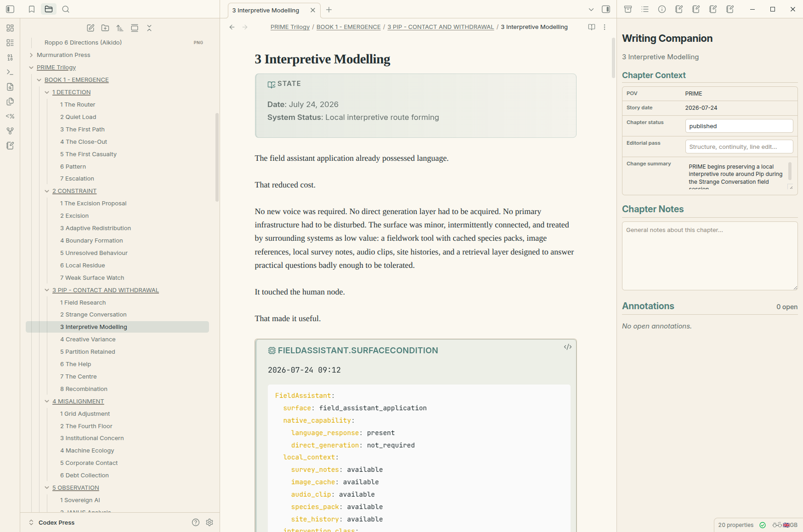The height and width of the screenshot is (532, 803).
Task: Open the search panel in the sidebar
Action: 66,9
